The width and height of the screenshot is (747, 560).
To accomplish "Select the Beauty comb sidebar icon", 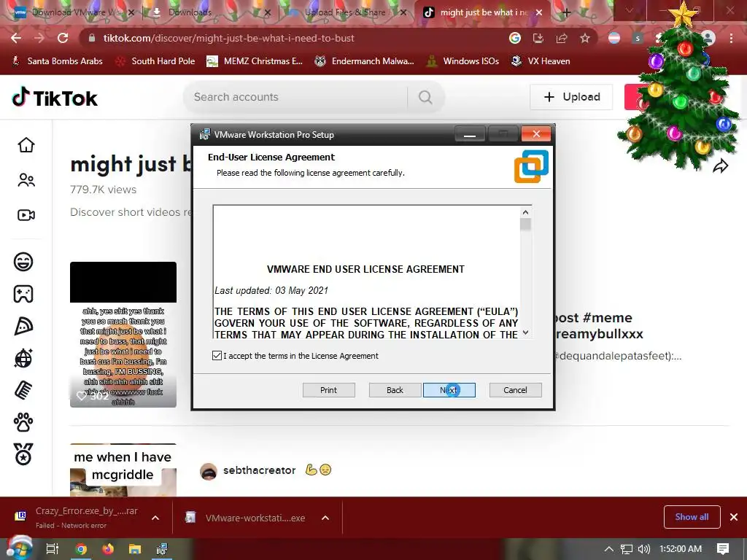I will coord(23,391).
